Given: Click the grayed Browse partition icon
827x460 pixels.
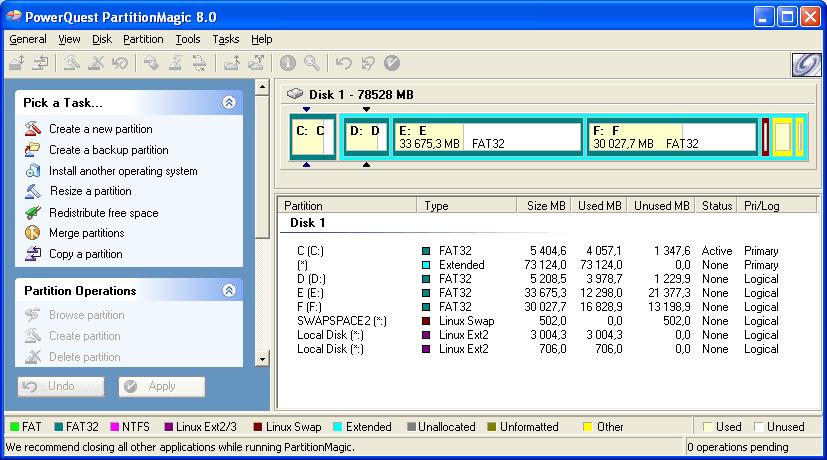Looking at the screenshot, I should tap(33, 314).
